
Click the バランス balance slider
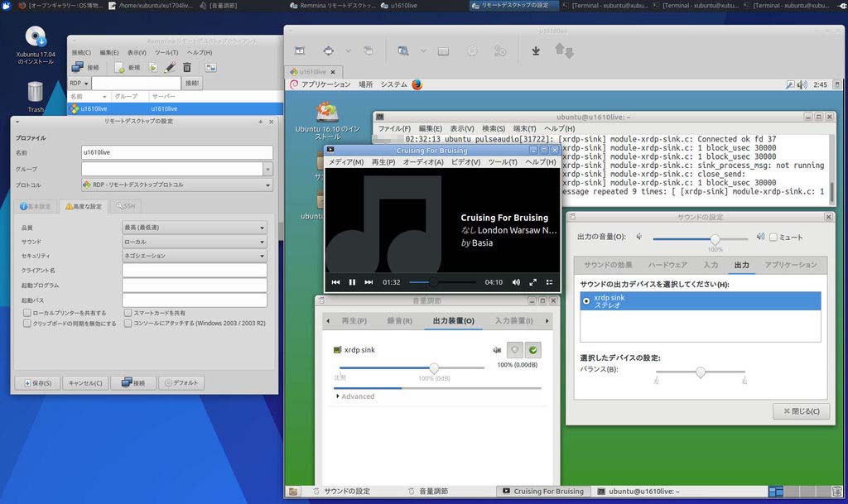pyautogui.click(x=701, y=372)
